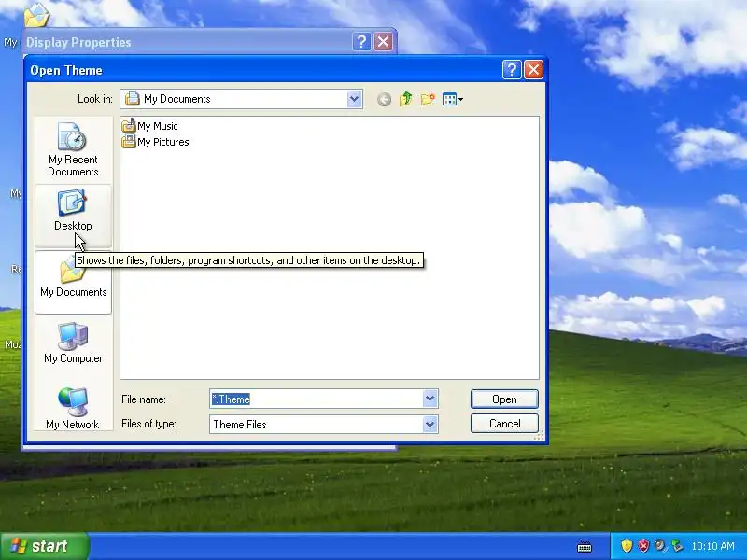This screenshot has height=560, width=747.
Task: Open My Network places shortcut
Action: 73,409
